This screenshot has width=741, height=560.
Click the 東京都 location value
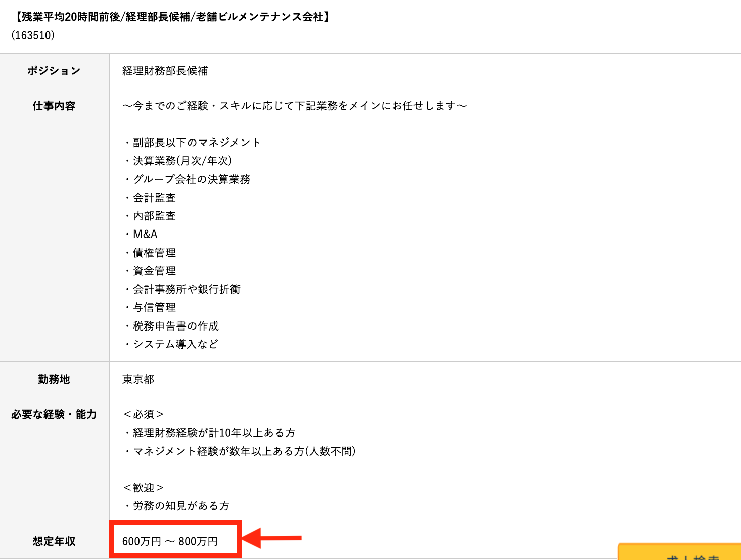pyautogui.click(x=138, y=379)
